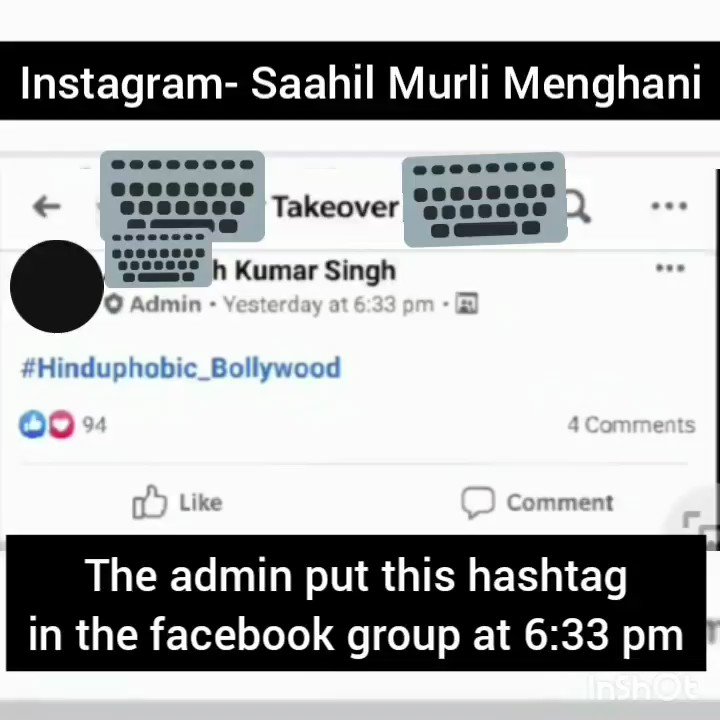This screenshot has height=720, width=720.
Task: Open the three-dot options on Kumar Singh's post
Action: click(670, 267)
